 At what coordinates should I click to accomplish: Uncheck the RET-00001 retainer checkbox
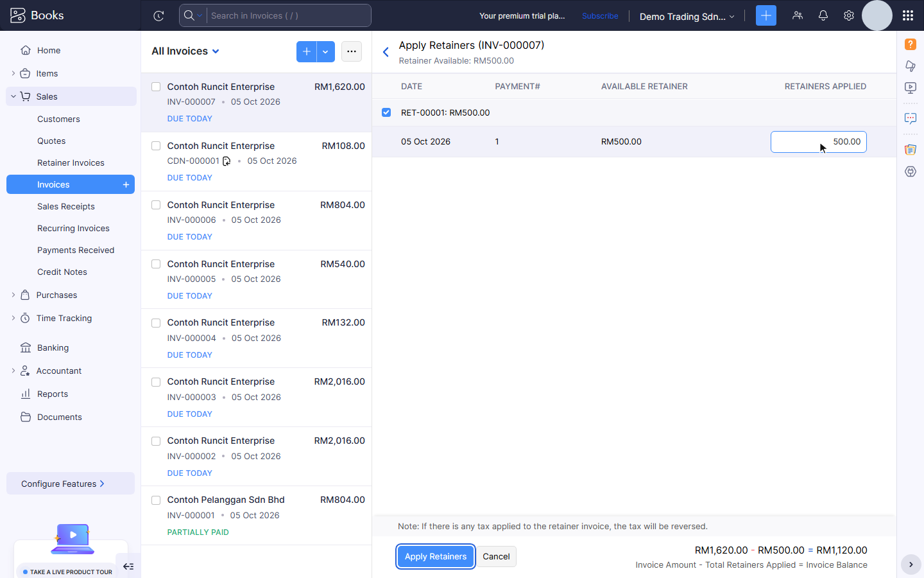pyautogui.click(x=386, y=112)
